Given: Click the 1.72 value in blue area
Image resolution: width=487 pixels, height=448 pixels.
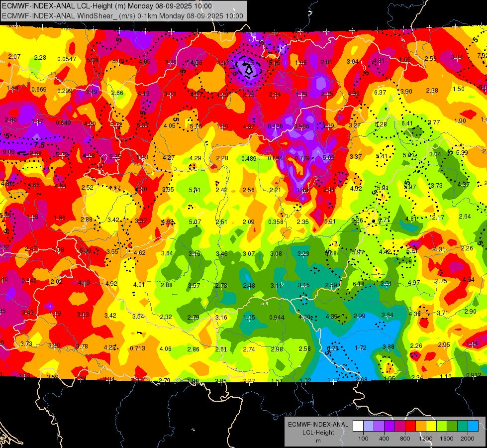Looking at the screenshot, I should [x=361, y=347].
